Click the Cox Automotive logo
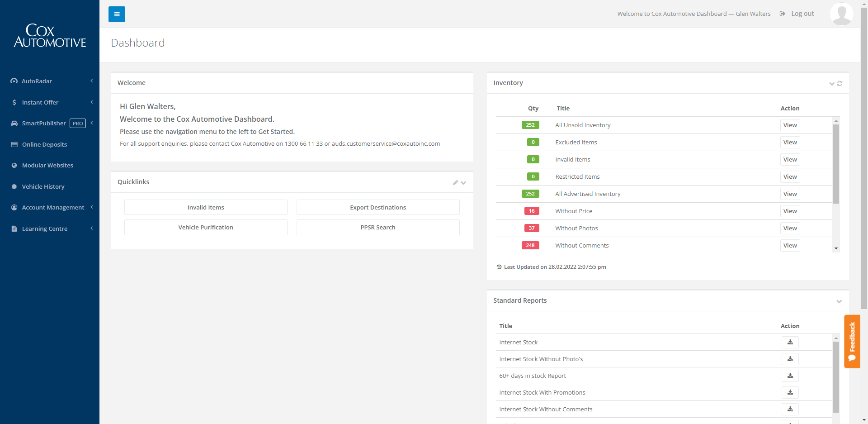868x424 pixels. tap(50, 36)
